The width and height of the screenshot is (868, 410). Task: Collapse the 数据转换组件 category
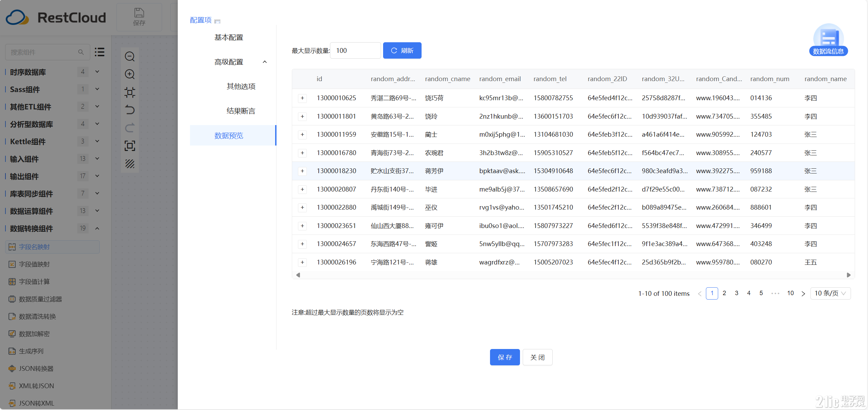pyautogui.click(x=97, y=228)
